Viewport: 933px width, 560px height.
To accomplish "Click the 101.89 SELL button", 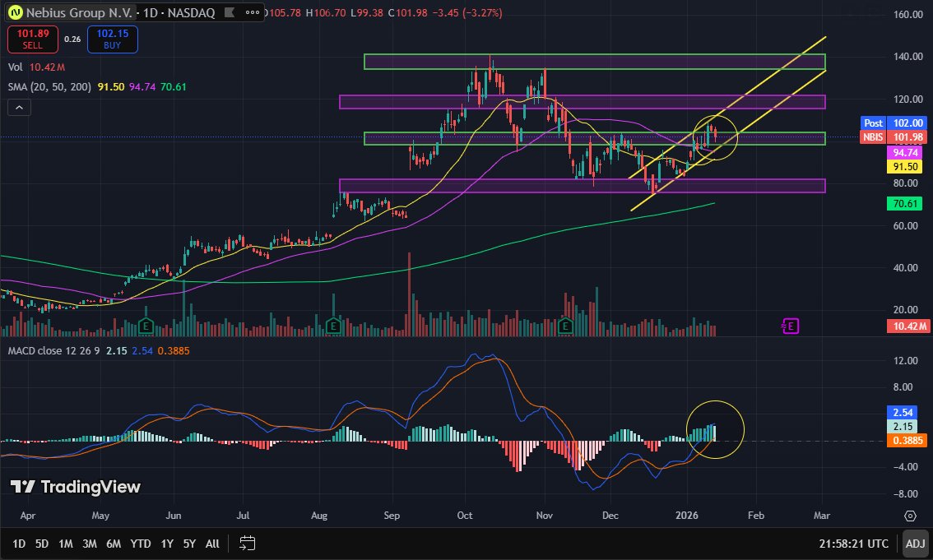I will (x=33, y=39).
